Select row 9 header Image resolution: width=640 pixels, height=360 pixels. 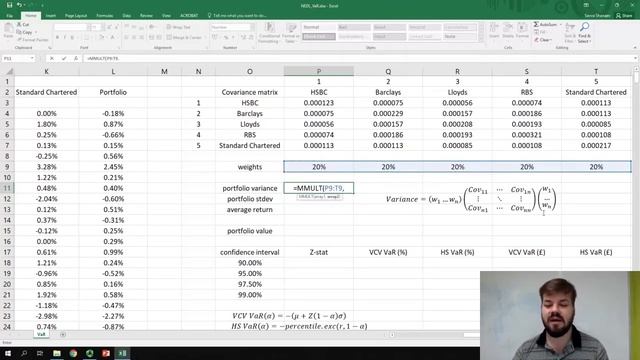click(x=7, y=167)
